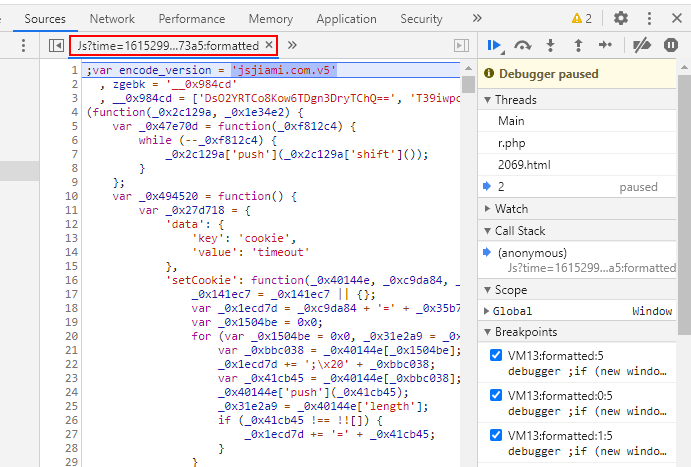The height and width of the screenshot is (467, 691).
Task: Uncheck the VM13:formatted:0:5 breakpoint
Action: (496, 395)
